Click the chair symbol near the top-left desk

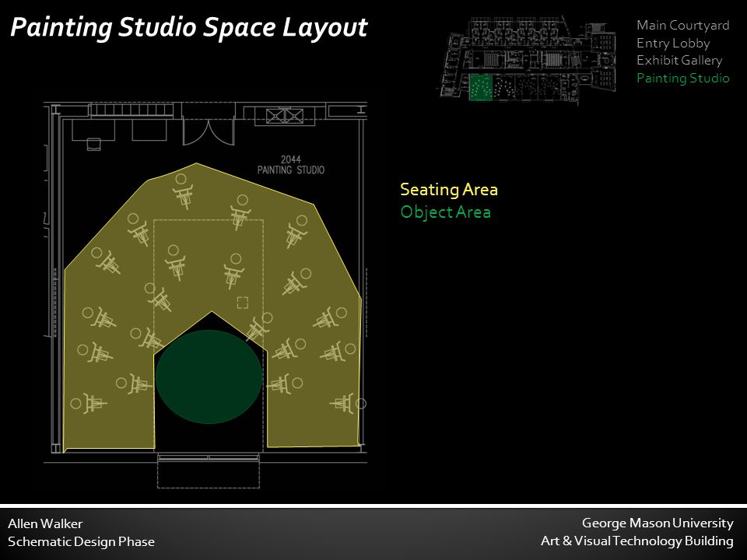point(94,145)
